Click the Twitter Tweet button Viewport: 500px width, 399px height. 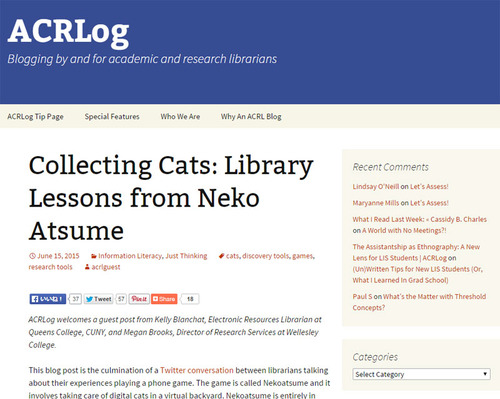[99, 299]
